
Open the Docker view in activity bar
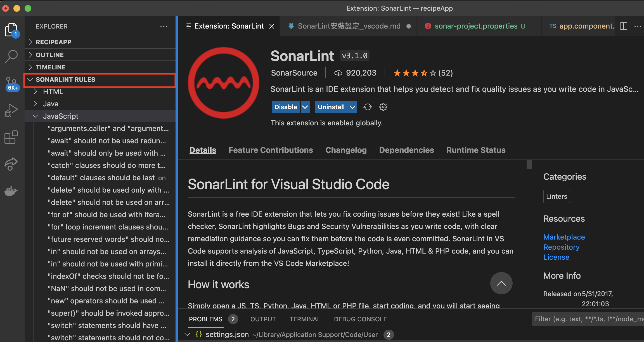(x=11, y=191)
